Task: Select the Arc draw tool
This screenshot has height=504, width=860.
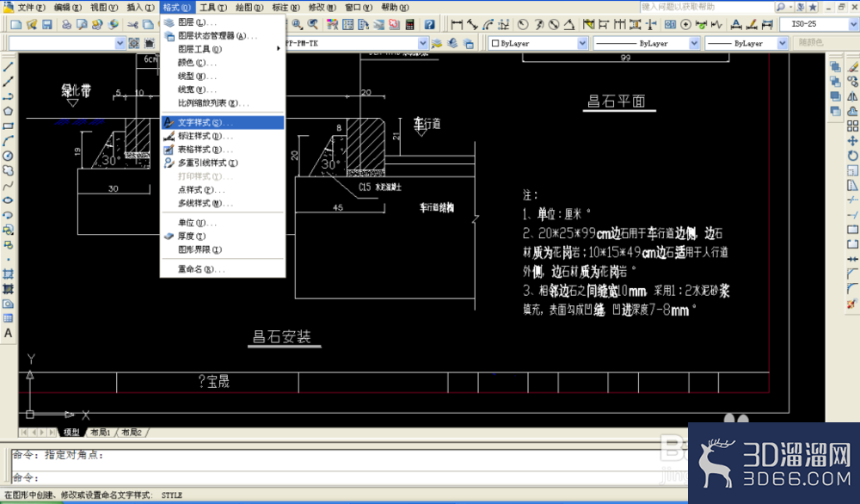Action: coord(9,141)
